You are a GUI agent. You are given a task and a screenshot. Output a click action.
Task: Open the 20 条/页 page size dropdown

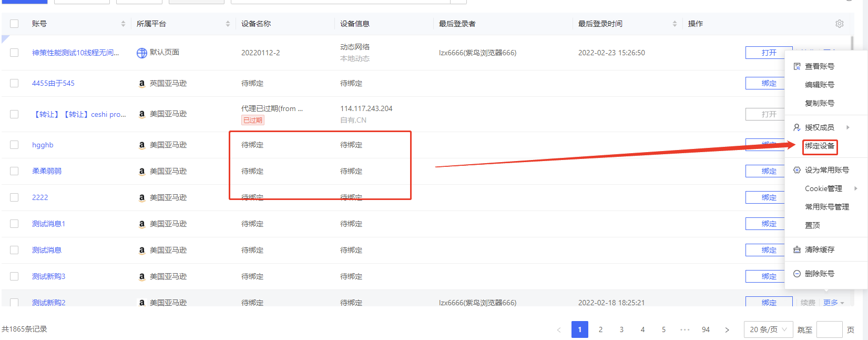(x=768, y=329)
